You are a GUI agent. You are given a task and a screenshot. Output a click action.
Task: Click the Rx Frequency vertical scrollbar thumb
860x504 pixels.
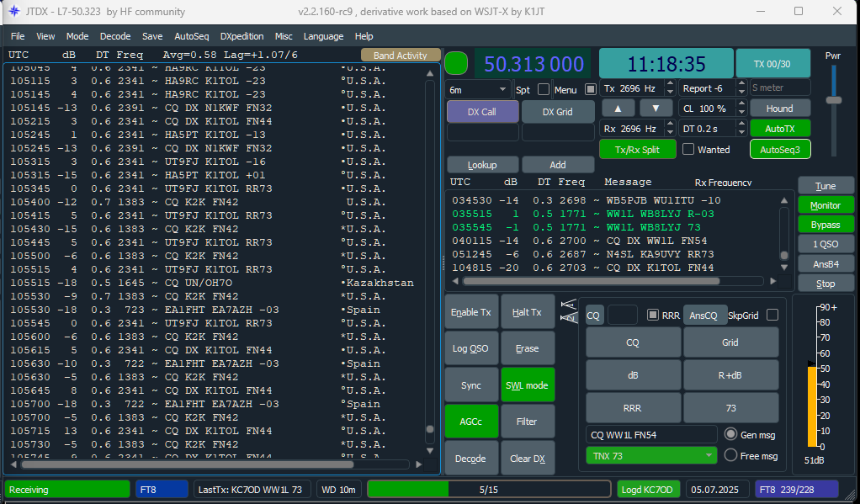[x=783, y=255]
